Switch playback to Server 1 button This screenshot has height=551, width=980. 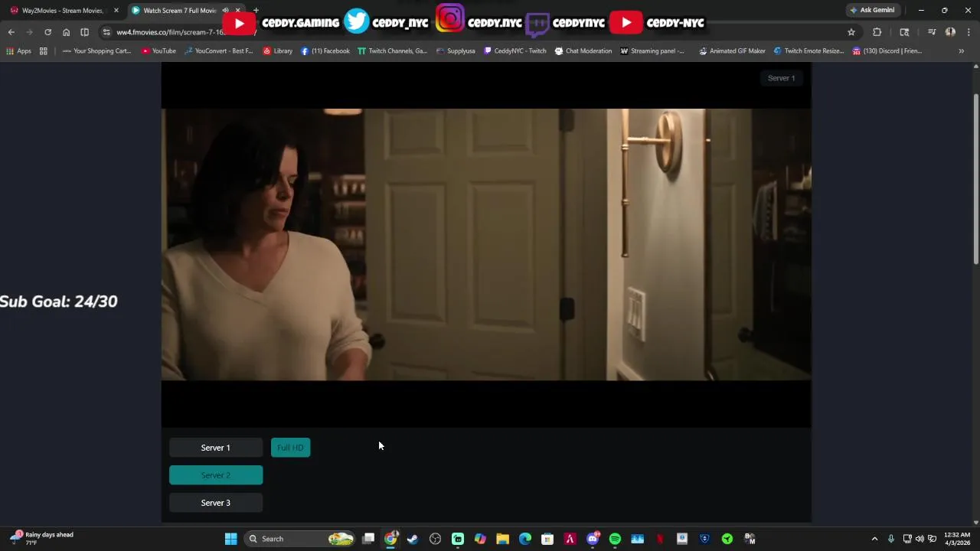click(216, 448)
